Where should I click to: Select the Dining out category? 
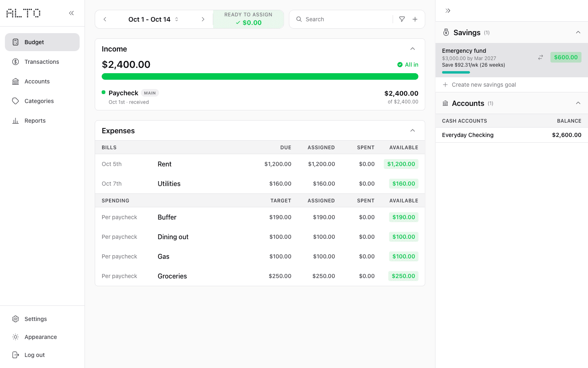(x=260, y=237)
